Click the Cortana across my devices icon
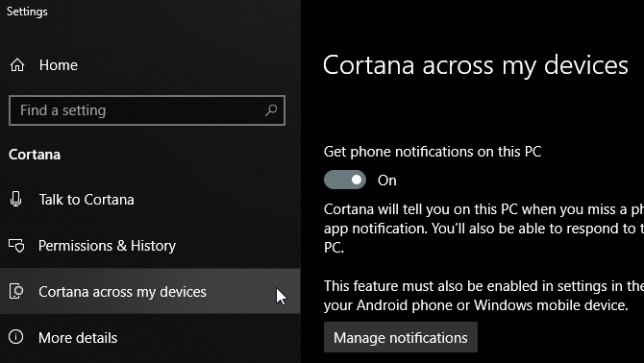This screenshot has width=644, height=363. (x=16, y=291)
